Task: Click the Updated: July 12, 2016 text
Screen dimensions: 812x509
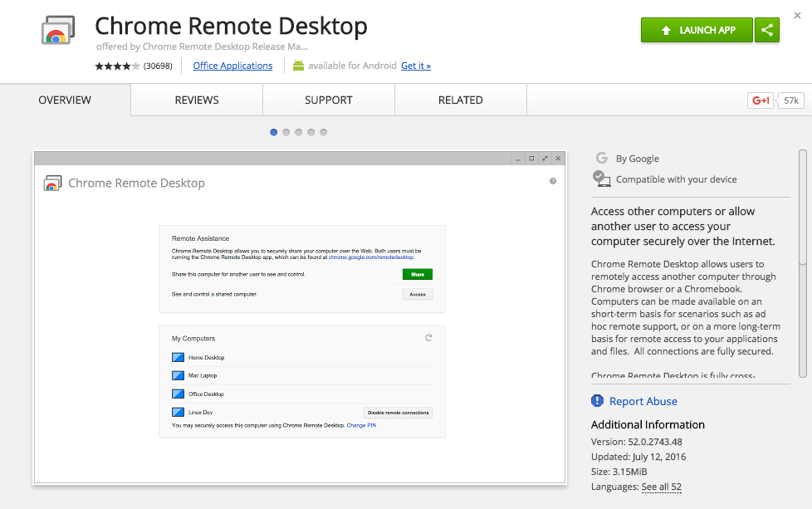Action: [638, 457]
